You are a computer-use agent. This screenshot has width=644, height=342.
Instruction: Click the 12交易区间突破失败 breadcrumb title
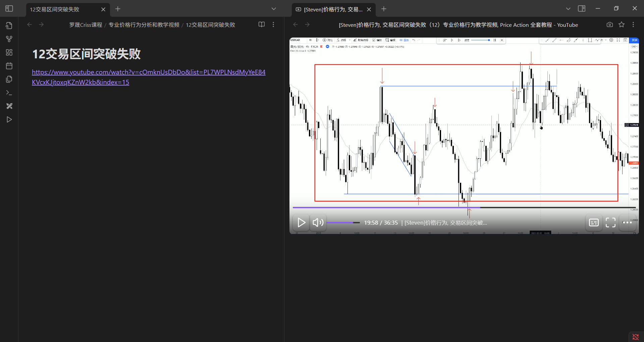211,25
